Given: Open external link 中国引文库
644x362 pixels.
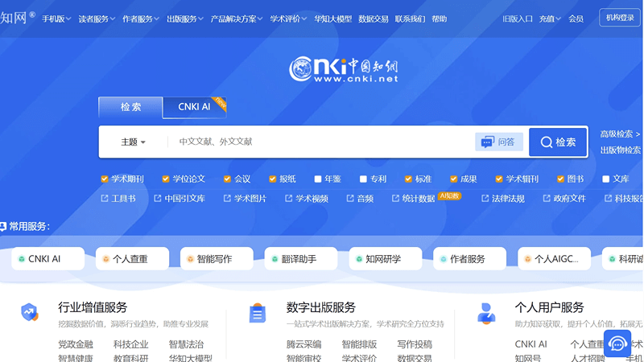Looking at the screenshot, I should (x=180, y=199).
